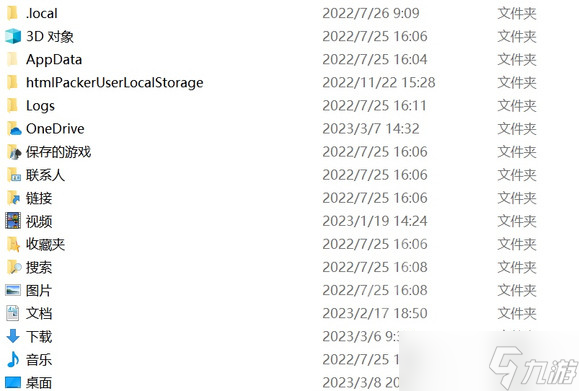This screenshot has width=579, height=391.
Task: Select the 链接 shortcut folder icon
Action: point(14,198)
